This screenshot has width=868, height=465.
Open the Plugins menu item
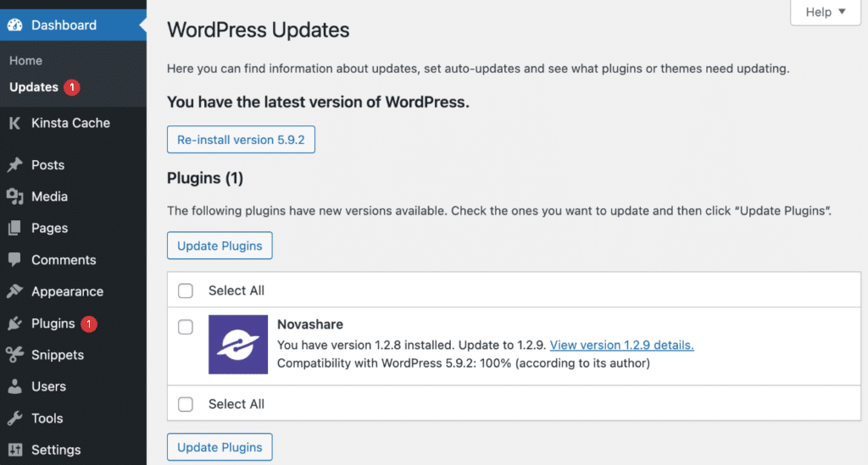tap(73, 323)
